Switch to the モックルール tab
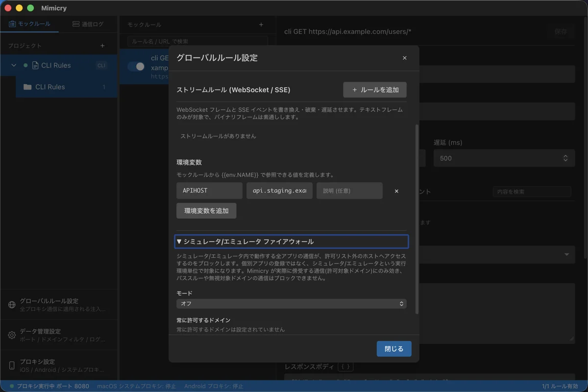 pos(29,24)
